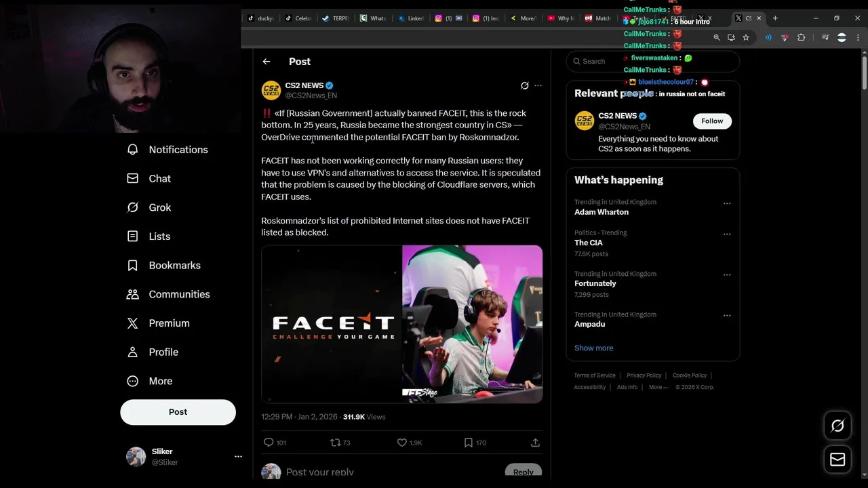The image size is (868, 488).
Task: Follow CS2 NEWS with the Follow button
Action: 712,121
